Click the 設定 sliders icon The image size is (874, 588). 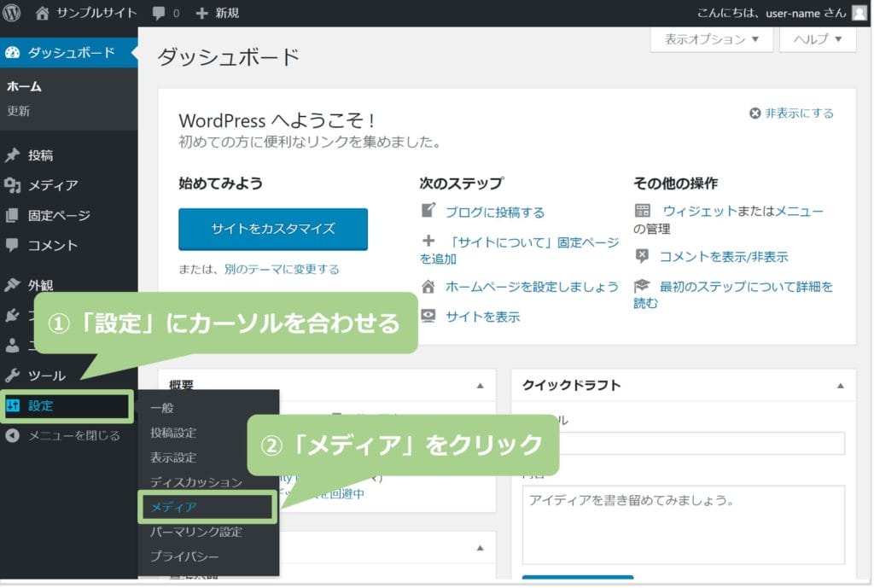pyautogui.click(x=13, y=405)
